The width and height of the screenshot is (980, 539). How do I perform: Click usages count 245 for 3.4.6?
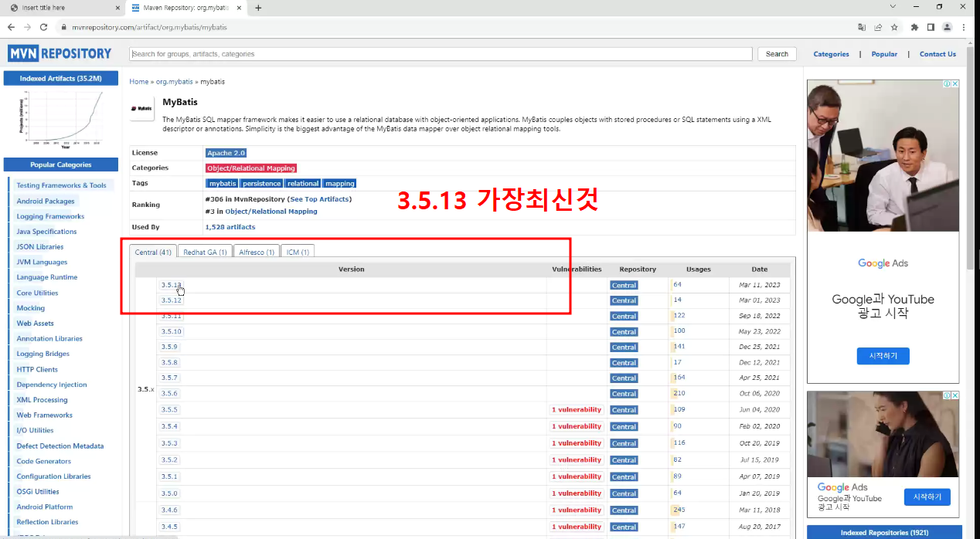tap(679, 510)
